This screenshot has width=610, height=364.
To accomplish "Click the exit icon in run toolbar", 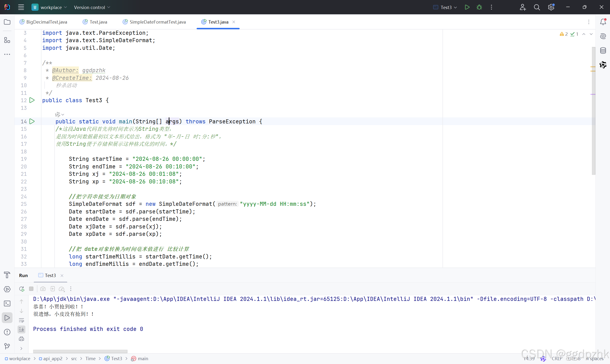I will coord(52,289).
